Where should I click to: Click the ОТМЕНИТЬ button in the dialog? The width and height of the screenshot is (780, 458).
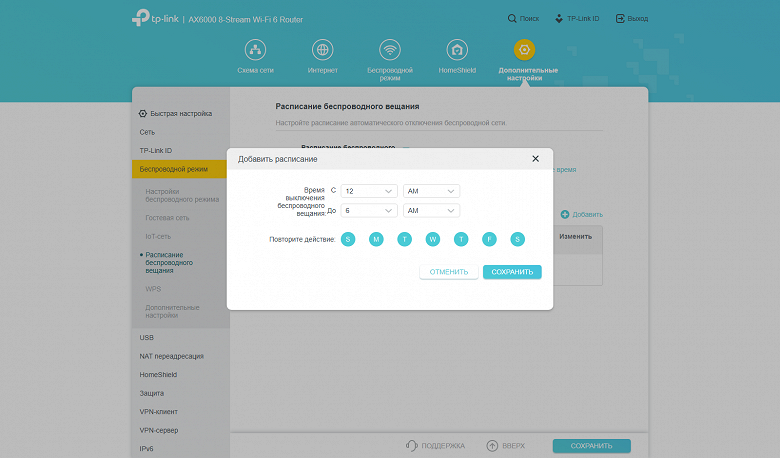pyautogui.click(x=449, y=272)
